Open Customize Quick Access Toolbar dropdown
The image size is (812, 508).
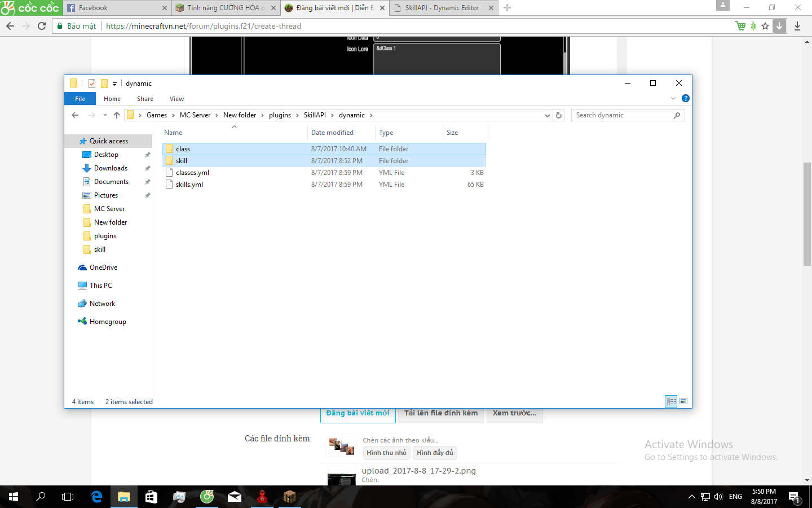(114, 84)
